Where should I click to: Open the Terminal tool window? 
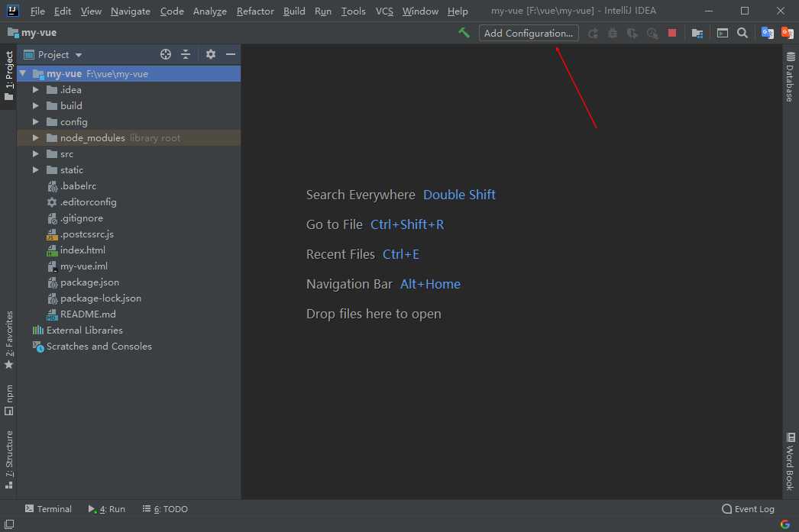48,508
